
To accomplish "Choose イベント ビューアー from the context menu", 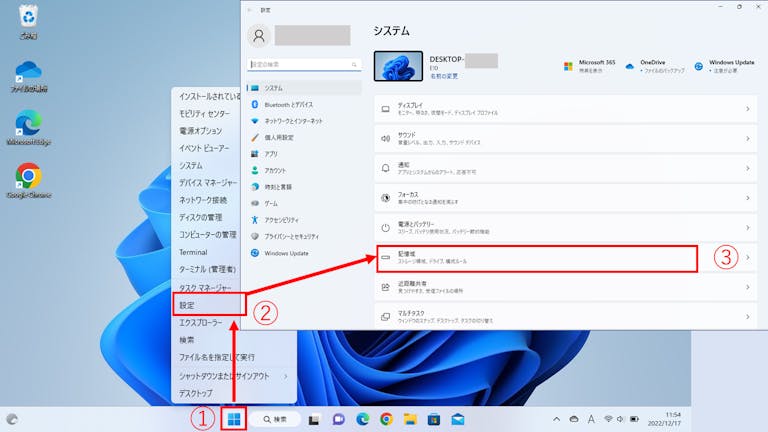I will pos(204,148).
